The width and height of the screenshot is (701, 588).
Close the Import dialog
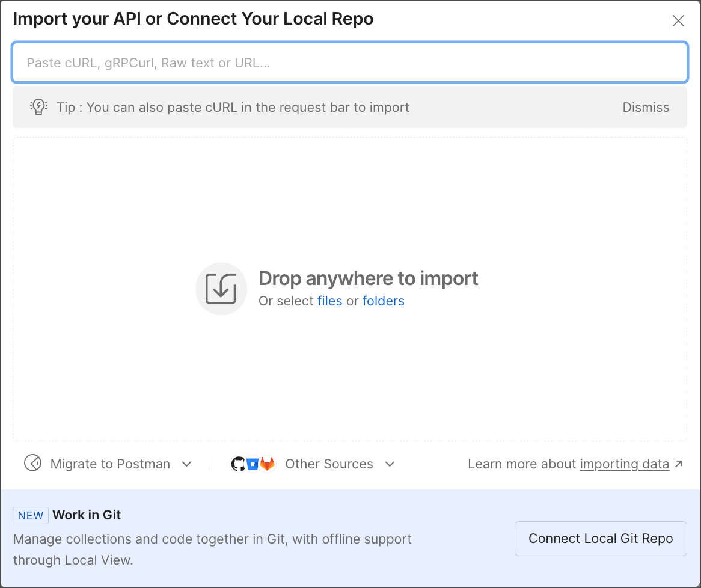pyautogui.click(x=678, y=20)
